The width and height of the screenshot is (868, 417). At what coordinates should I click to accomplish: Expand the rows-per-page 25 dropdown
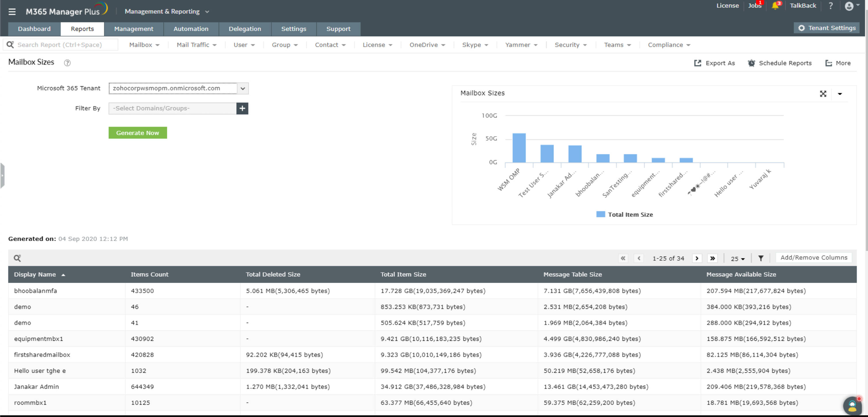click(x=737, y=259)
